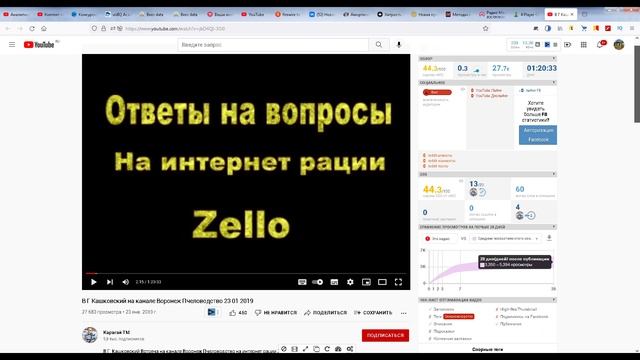Mute the video volume
The image size is (640, 360).
click(126, 282)
